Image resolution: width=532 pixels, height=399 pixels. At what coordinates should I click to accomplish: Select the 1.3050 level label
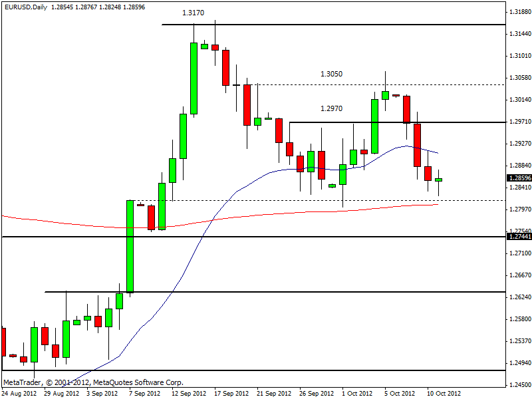[x=332, y=74]
